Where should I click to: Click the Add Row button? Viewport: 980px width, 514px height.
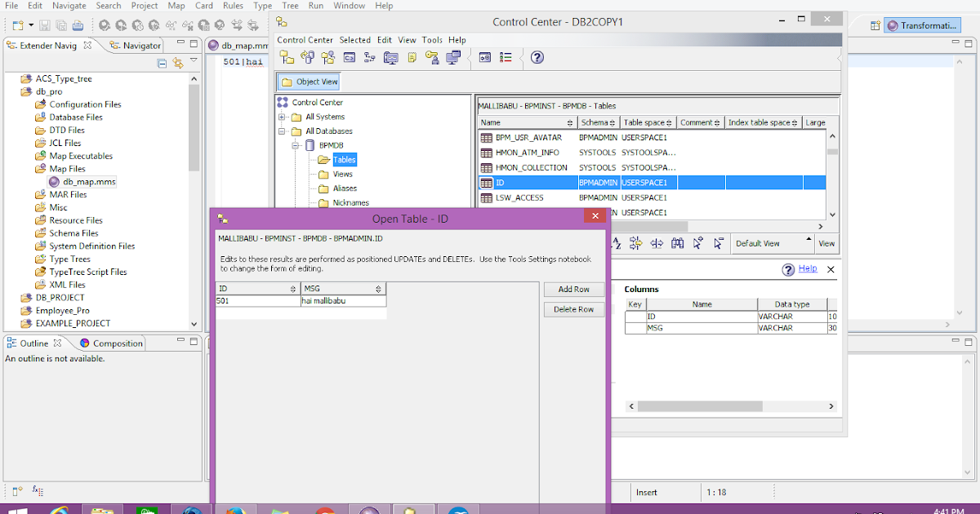572,289
